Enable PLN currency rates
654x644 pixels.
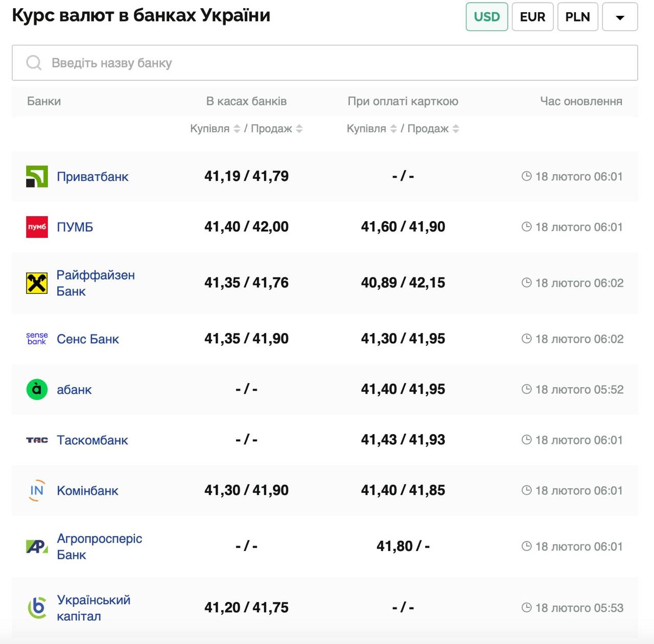577,16
